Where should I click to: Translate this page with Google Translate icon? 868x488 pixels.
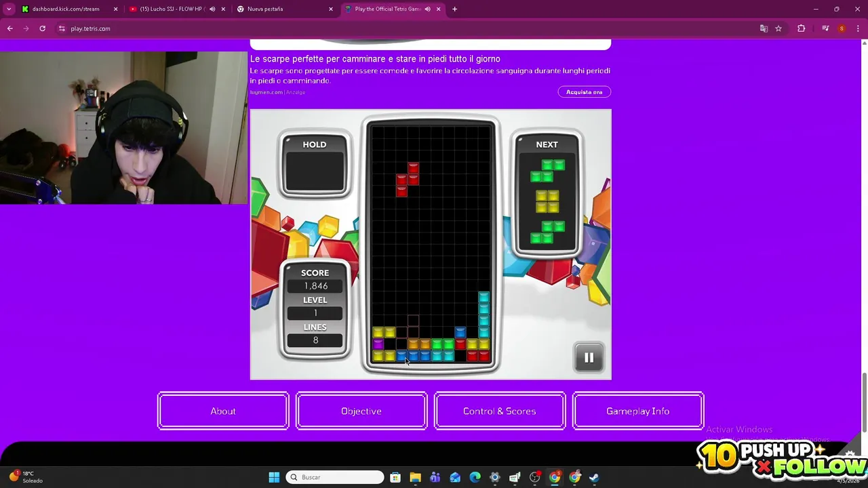click(x=764, y=28)
